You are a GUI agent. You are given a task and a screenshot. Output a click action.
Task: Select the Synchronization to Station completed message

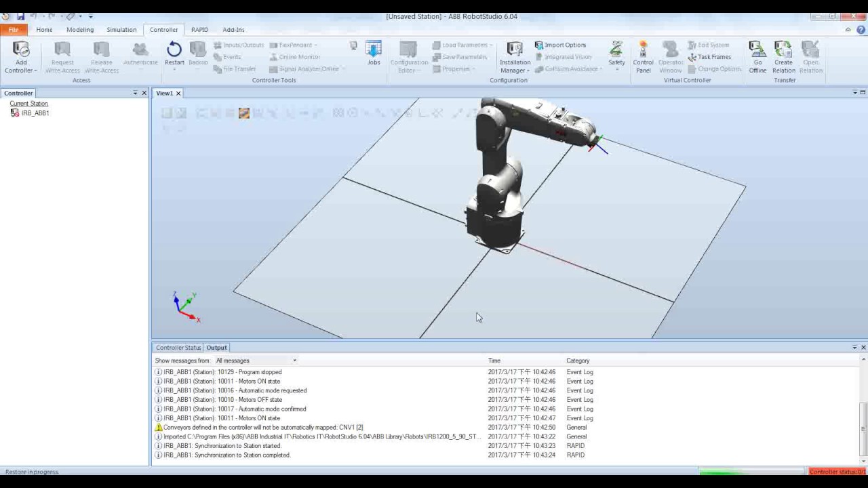coord(505,455)
